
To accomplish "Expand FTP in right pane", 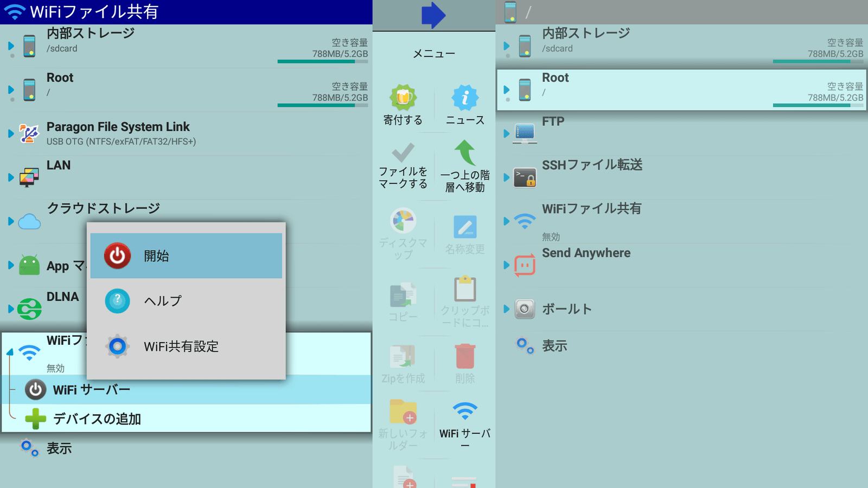I will [x=506, y=133].
